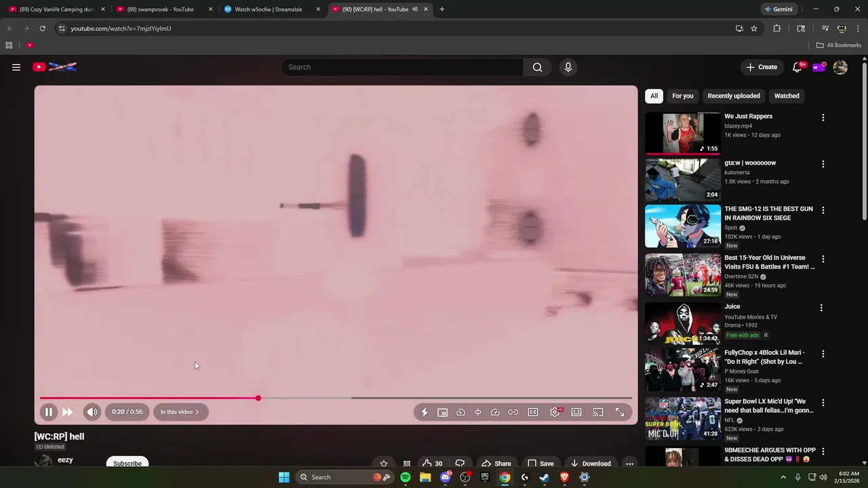Open the Juice movie title link
This screenshot has width=868, height=488.
click(732, 306)
